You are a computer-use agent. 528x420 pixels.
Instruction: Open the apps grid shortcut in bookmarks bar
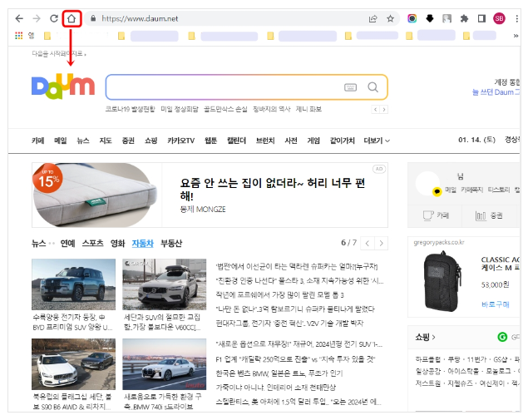[19, 36]
